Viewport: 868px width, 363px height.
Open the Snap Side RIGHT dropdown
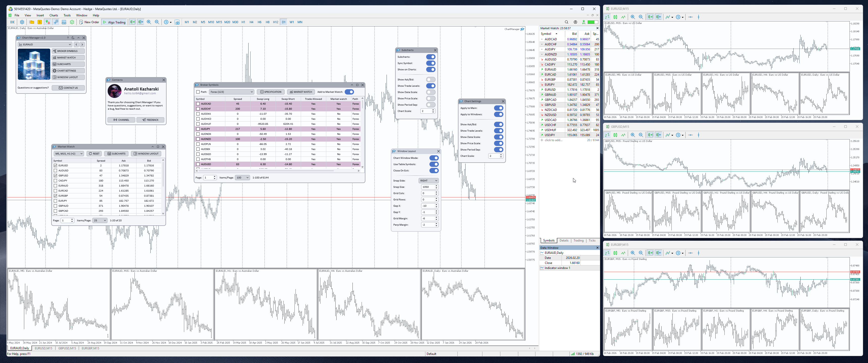point(429,180)
